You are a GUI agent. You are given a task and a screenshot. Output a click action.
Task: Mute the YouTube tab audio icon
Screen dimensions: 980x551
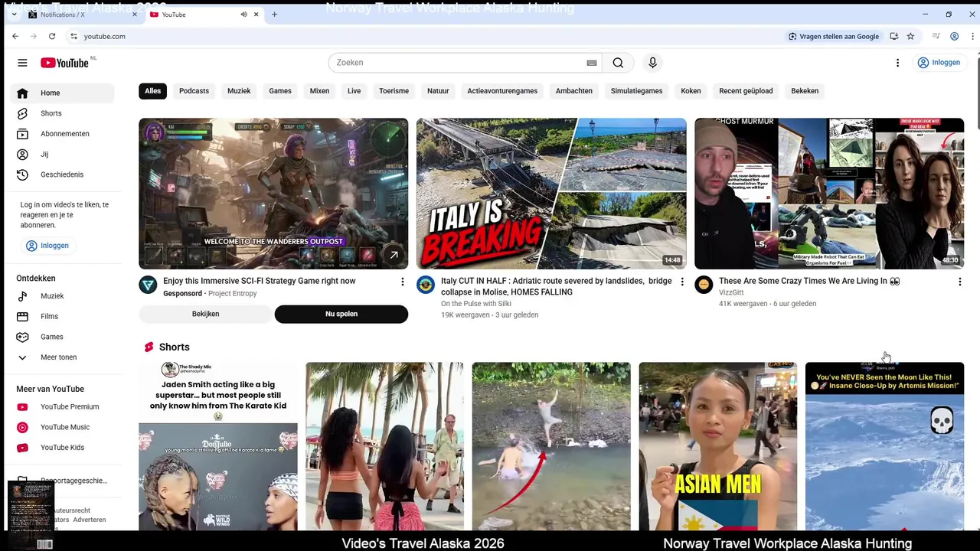click(243, 15)
